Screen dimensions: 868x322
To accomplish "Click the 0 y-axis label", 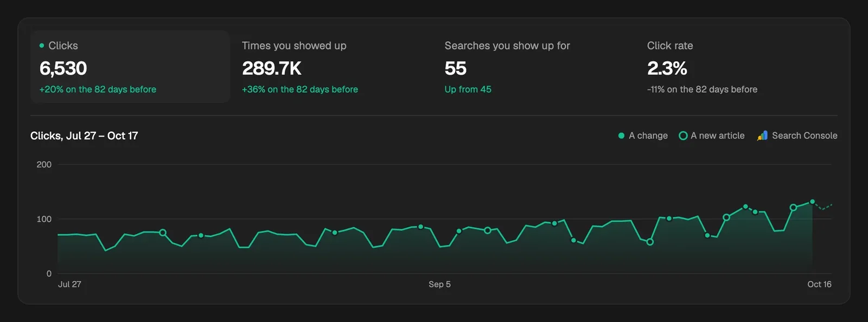I will coord(49,274).
